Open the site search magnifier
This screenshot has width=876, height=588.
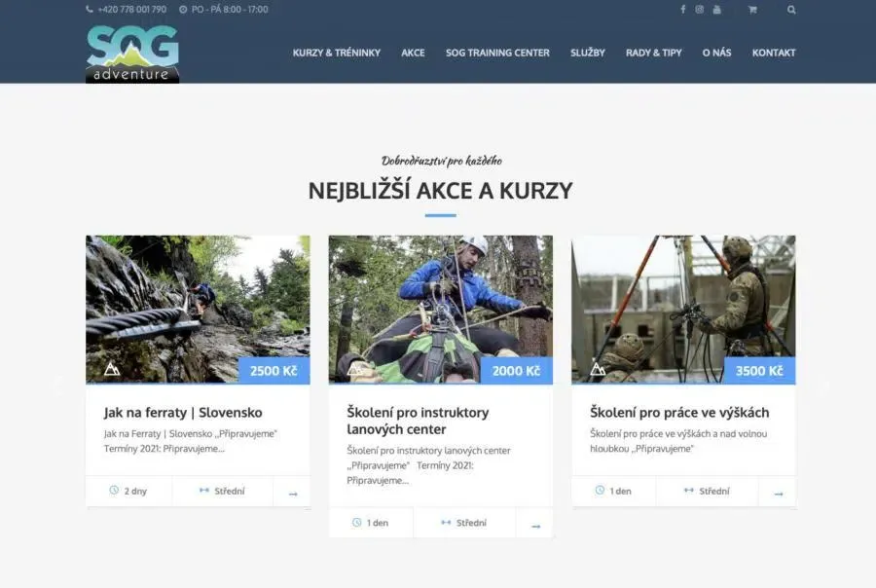point(791,10)
